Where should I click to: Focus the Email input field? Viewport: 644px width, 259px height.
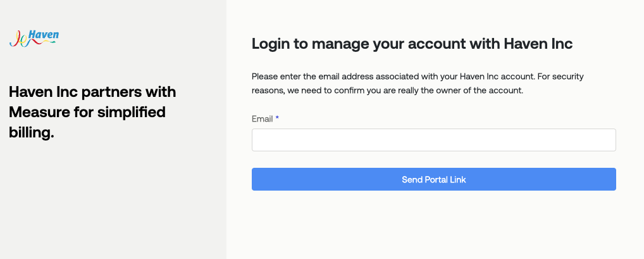click(434, 140)
